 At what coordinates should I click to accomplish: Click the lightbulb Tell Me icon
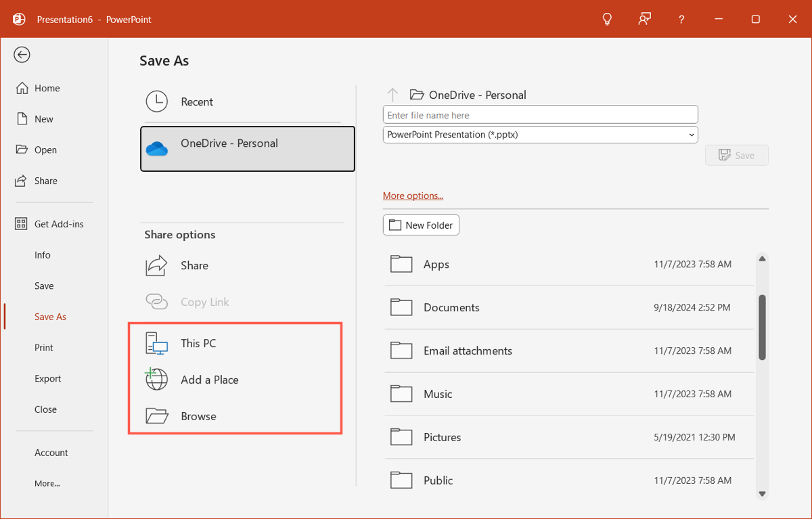click(x=607, y=20)
